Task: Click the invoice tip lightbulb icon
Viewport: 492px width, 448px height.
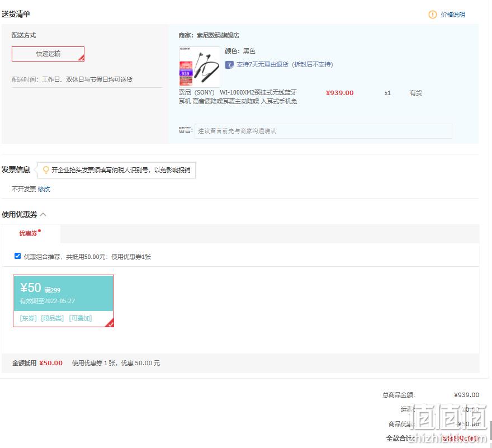Action: click(x=46, y=170)
